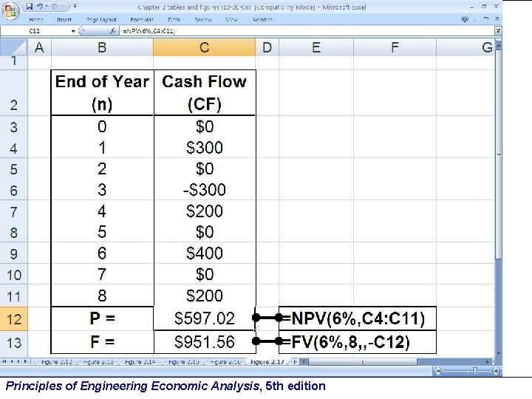The image size is (532, 399).
Task: Switch to Figure 2.16 sheet tab
Action: 225,361
